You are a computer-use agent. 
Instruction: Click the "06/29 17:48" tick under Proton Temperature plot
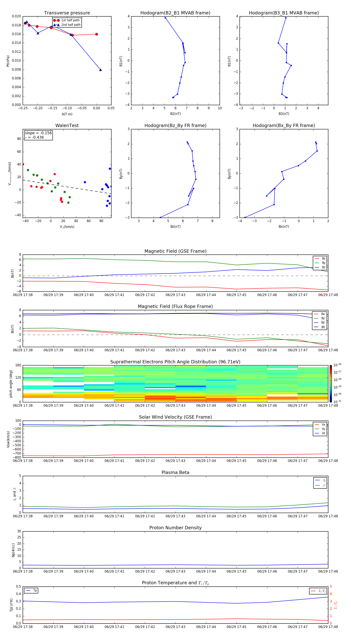pos(328,627)
